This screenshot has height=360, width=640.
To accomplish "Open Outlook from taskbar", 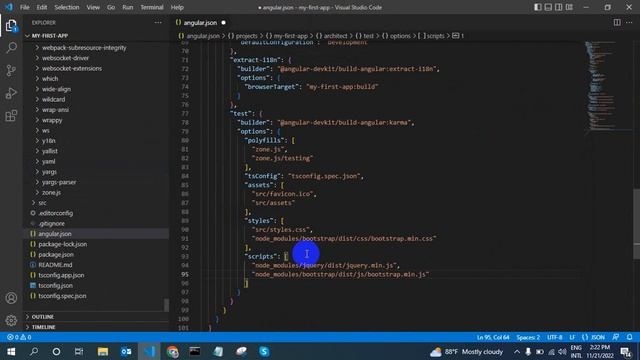I will 126,351.
